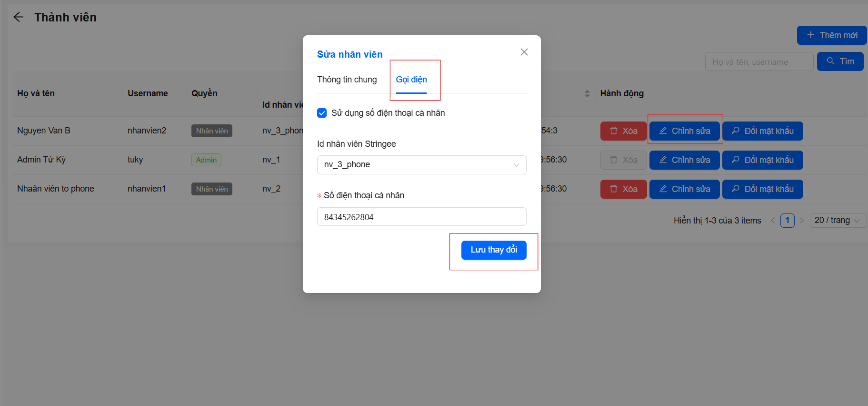Change password for Nhaân viên to phone
The width and height of the screenshot is (868, 406).
tap(762, 189)
